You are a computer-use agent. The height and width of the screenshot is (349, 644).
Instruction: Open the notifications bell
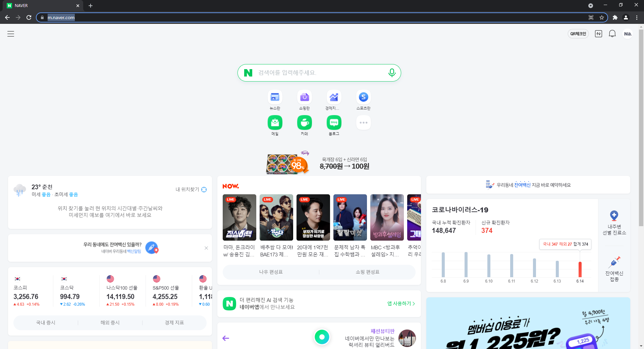(612, 34)
